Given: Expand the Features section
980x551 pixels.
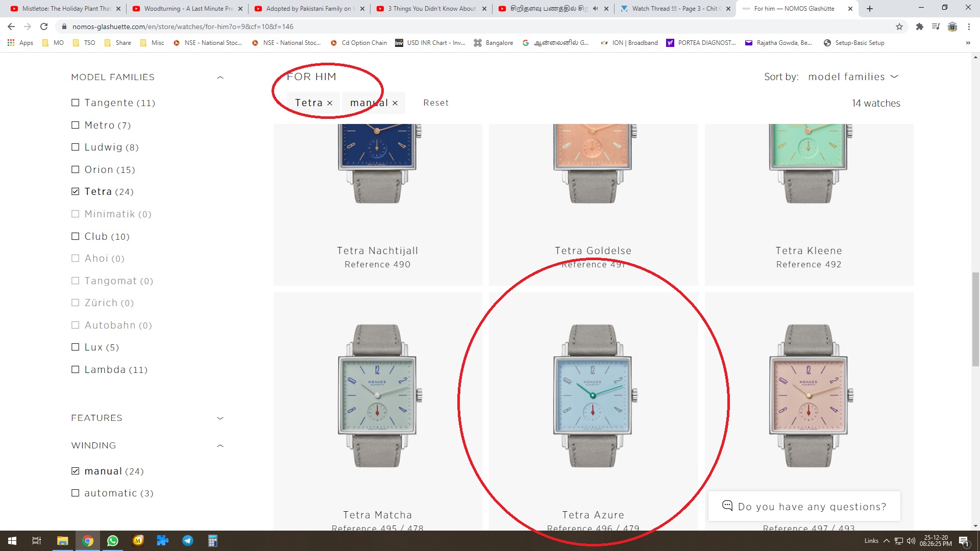Looking at the screenshot, I should [220, 418].
